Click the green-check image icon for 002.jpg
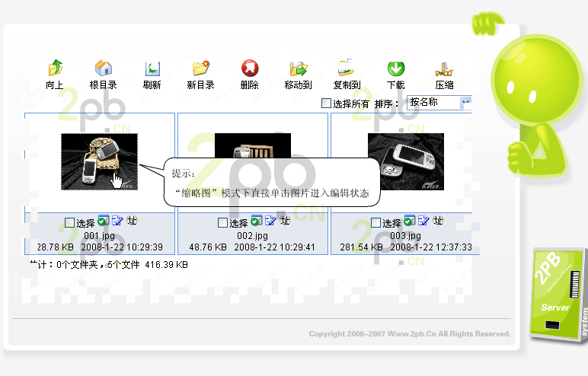 [x=256, y=221]
